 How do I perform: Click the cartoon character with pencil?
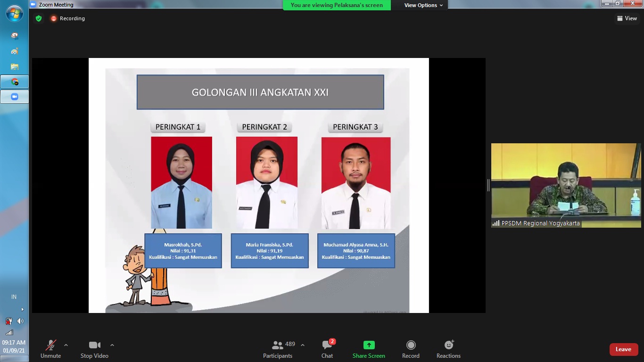(138, 276)
